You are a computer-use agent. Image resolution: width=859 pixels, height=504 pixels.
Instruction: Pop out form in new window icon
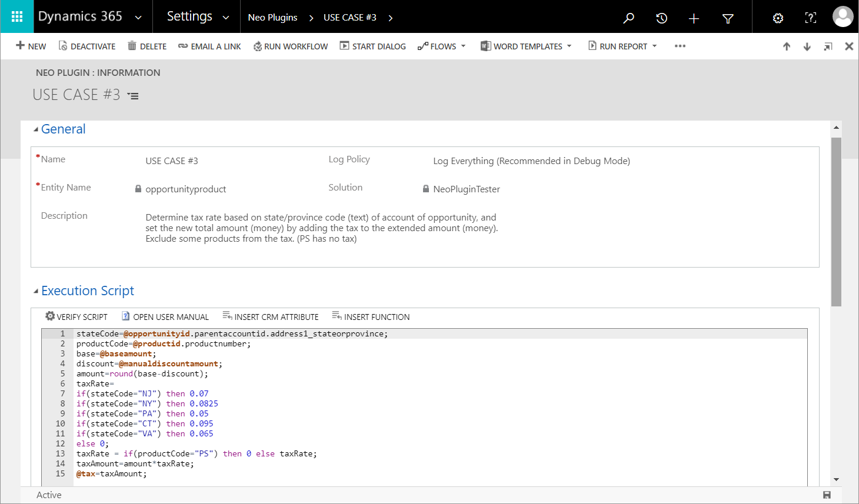point(828,46)
